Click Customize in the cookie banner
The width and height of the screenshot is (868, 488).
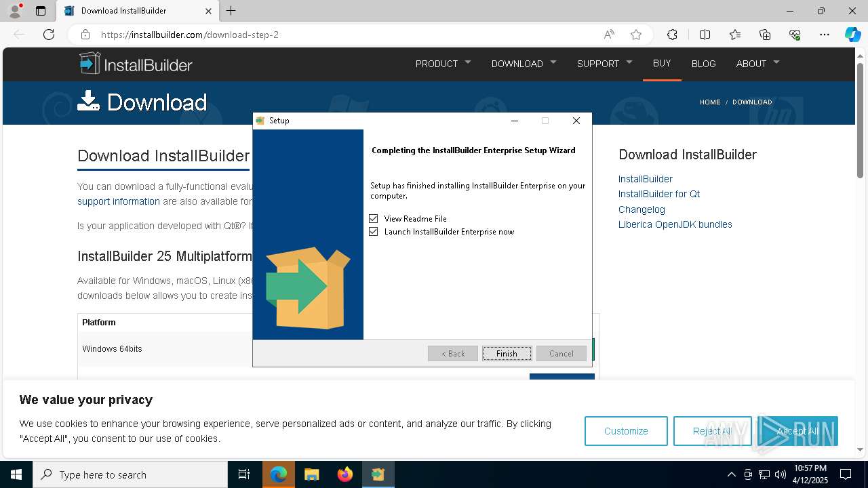click(x=626, y=431)
